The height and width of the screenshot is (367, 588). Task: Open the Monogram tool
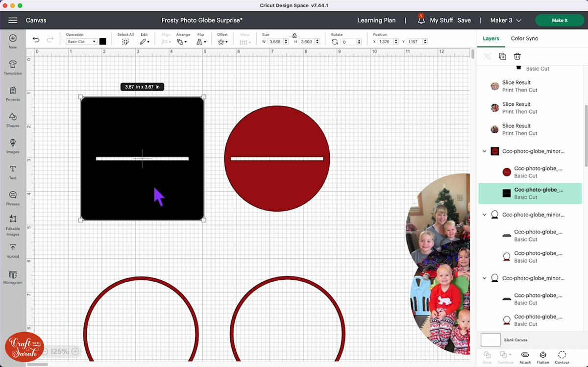[13, 276]
